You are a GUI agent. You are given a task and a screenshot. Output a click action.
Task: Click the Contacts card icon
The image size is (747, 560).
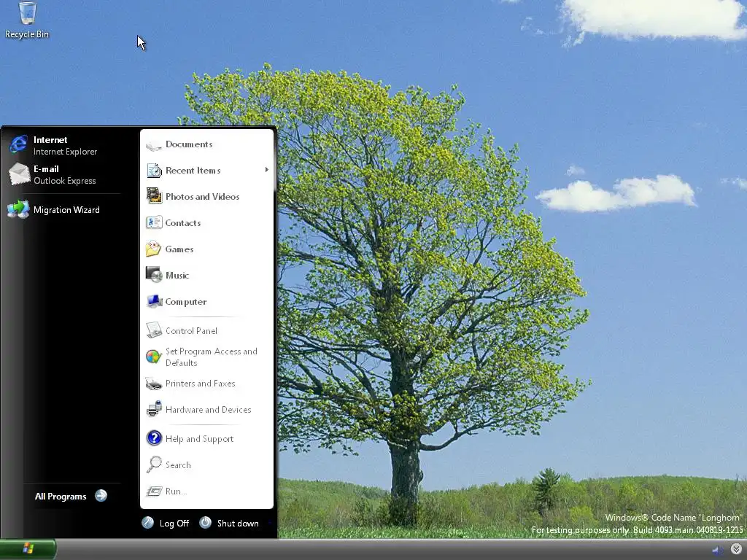[154, 222]
